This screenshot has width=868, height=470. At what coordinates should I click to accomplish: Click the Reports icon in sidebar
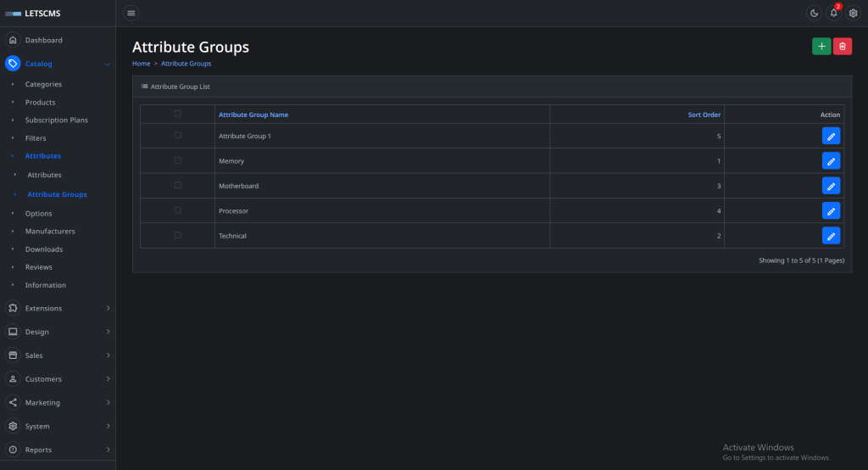13,450
